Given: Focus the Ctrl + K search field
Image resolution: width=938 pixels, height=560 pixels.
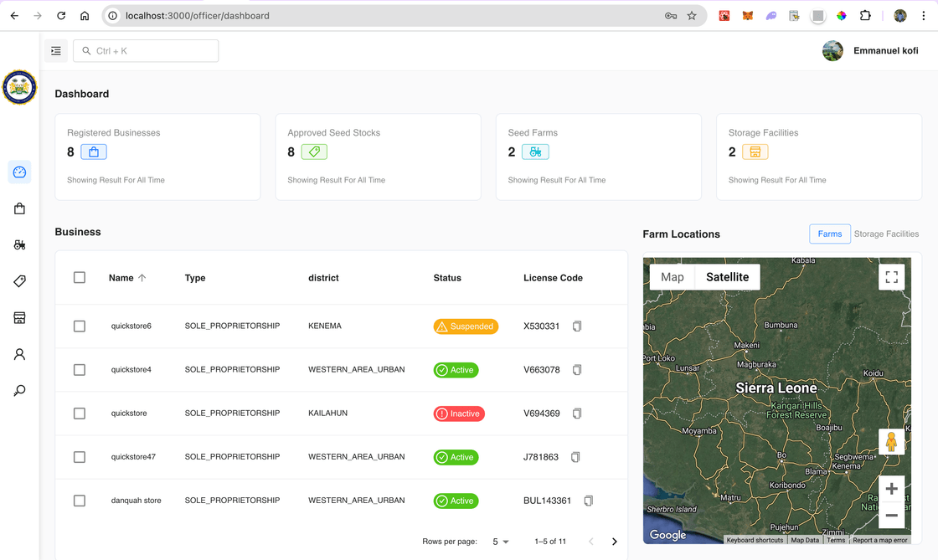Looking at the screenshot, I should point(146,51).
